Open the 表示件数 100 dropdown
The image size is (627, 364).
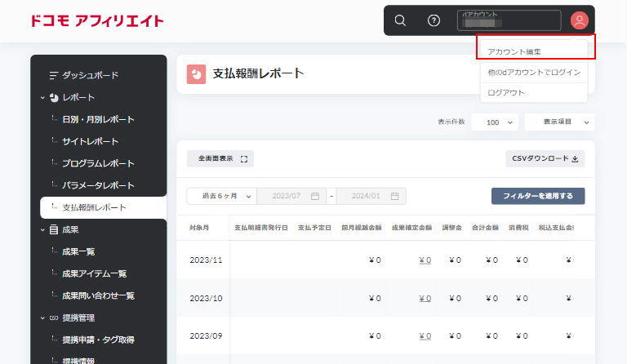495,122
